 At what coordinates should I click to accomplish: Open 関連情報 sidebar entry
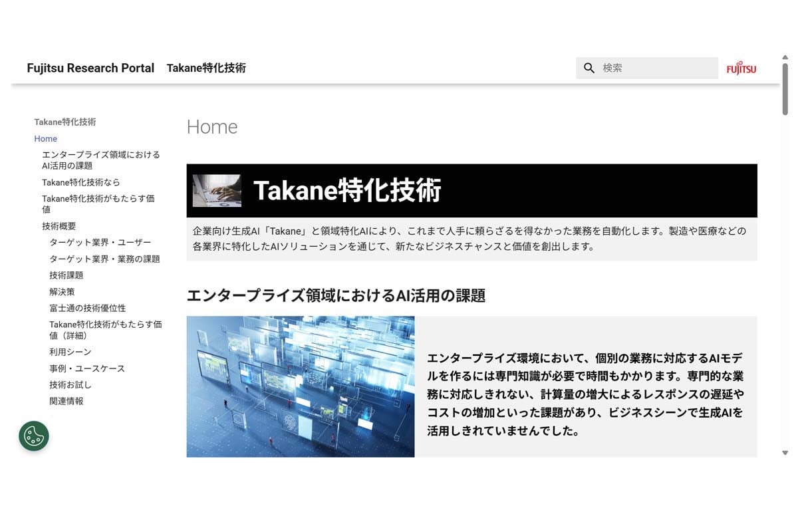(x=66, y=401)
